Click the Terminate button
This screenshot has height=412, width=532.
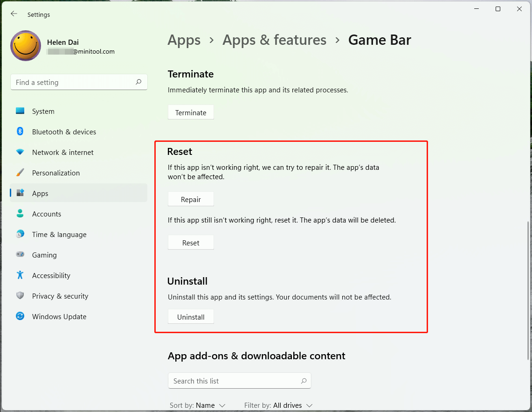[191, 112]
